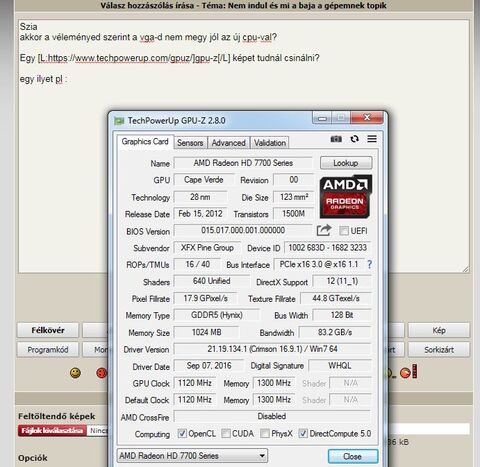Click the Fájlok kiválasztása upload button
480x467 pixels.
(x=52, y=430)
